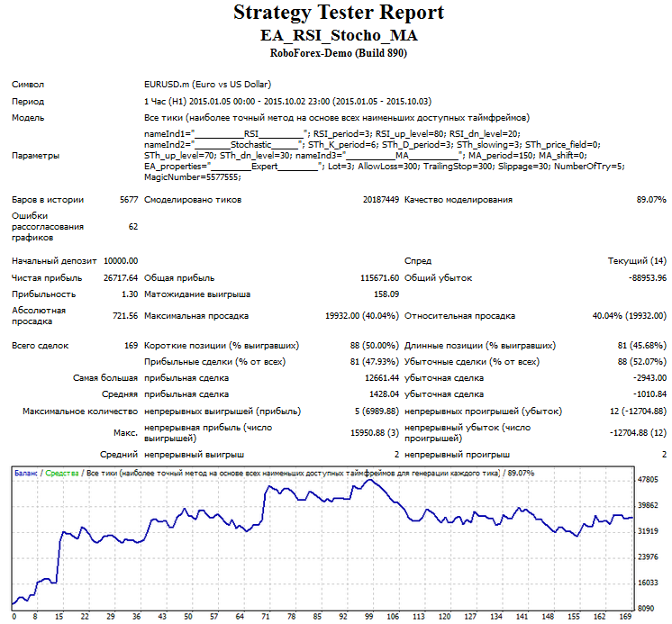Select loss trades value '88 (52.07%)'

642,362
